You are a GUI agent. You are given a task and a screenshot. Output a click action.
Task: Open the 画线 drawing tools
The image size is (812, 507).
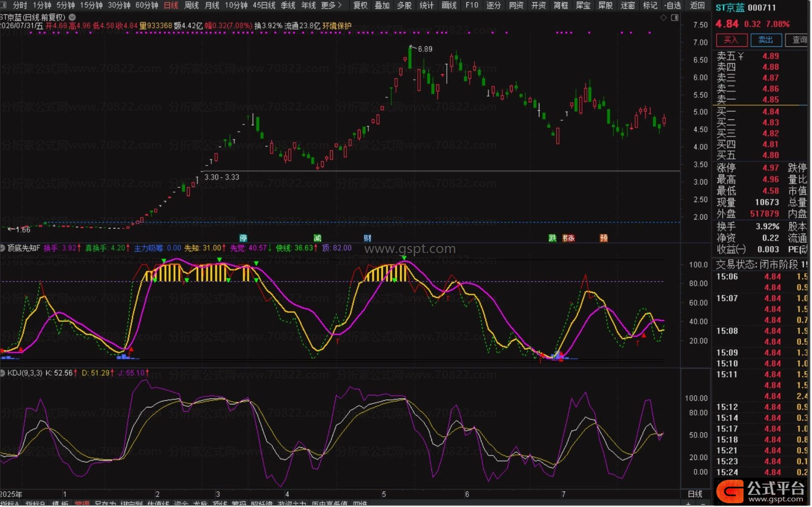449,5
